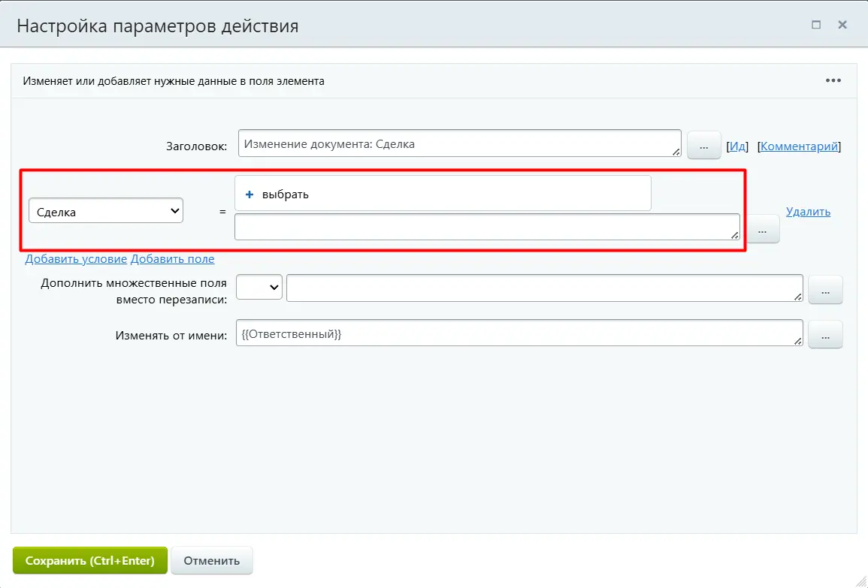This screenshot has height=588, width=868.
Task: Open the Сделка field dropdown
Action: coord(106,211)
